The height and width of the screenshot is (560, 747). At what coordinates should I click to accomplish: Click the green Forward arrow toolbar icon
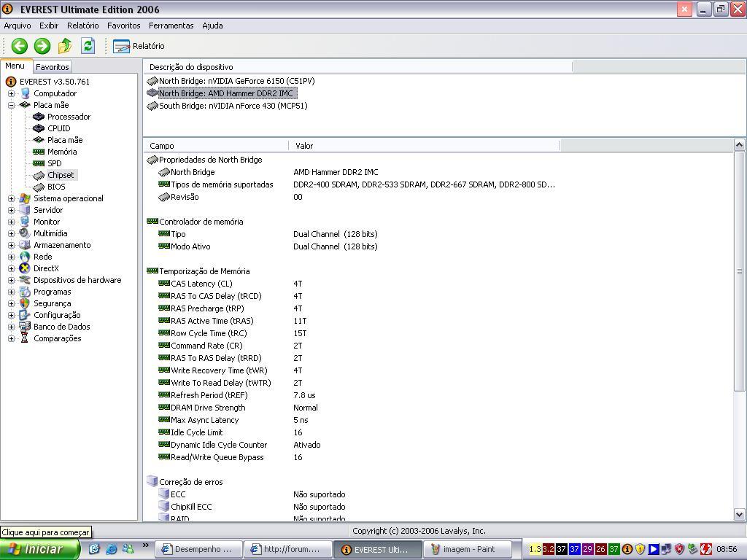(42, 46)
